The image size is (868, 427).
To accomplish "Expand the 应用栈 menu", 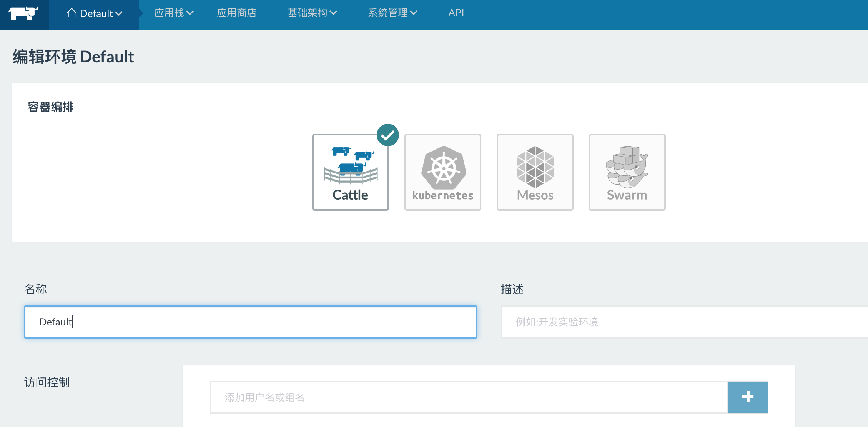I will coord(174,13).
